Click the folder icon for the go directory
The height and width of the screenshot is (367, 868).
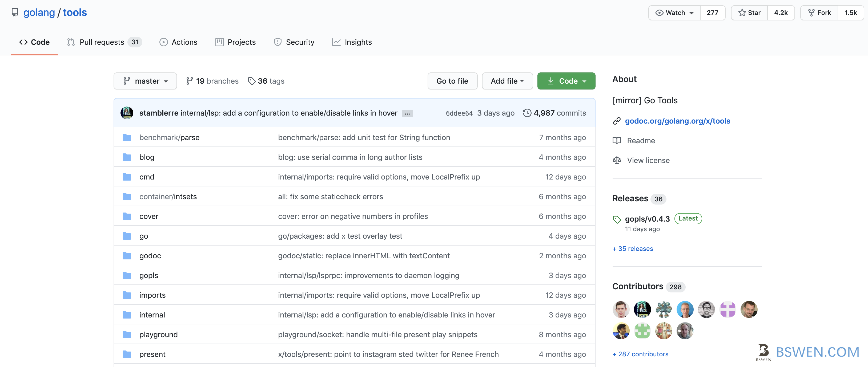tap(127, 236)
